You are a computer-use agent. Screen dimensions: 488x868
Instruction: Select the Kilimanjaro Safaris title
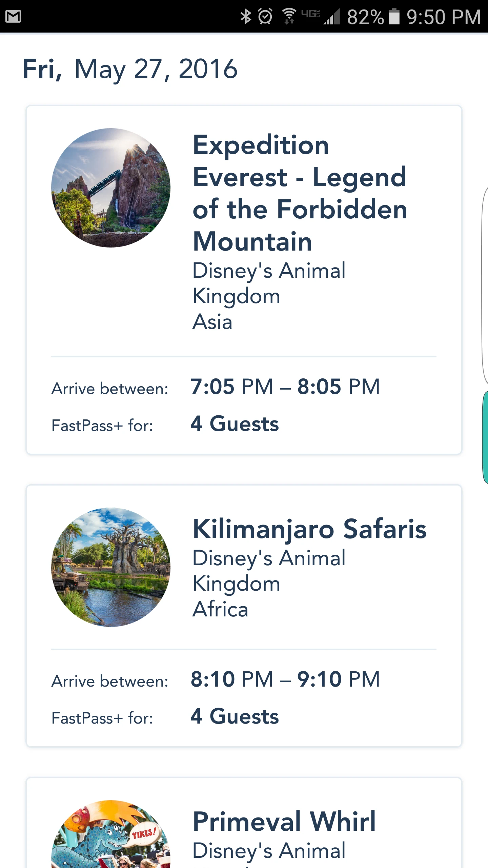(x=309, y=529)
